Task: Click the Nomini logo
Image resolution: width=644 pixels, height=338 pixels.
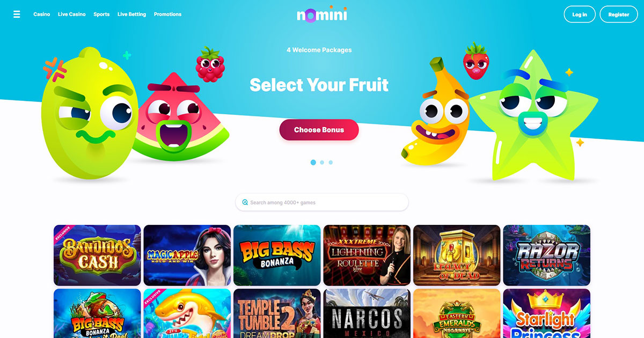Action: tap(322, 13)
